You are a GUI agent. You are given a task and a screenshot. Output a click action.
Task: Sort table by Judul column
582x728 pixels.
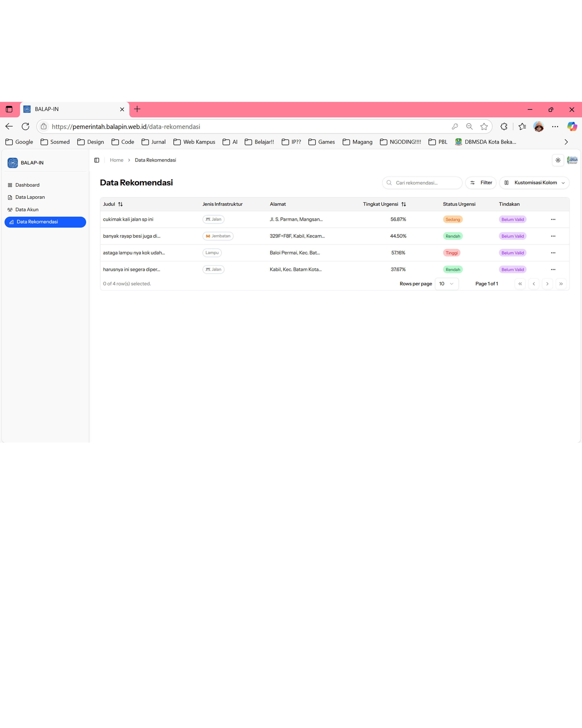tap(113, 204)
